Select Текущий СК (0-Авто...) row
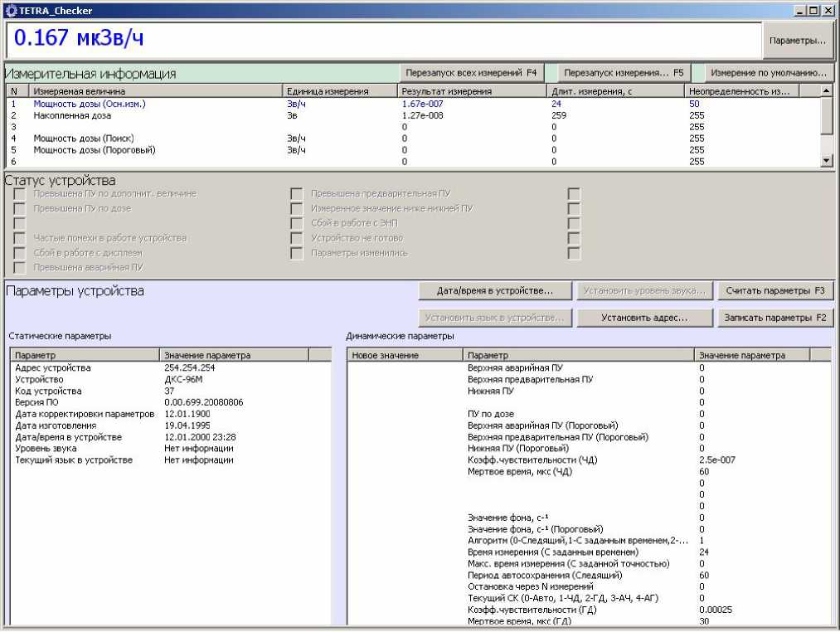Viewport: 840px width, 632px height. click(x=588, y=598)
